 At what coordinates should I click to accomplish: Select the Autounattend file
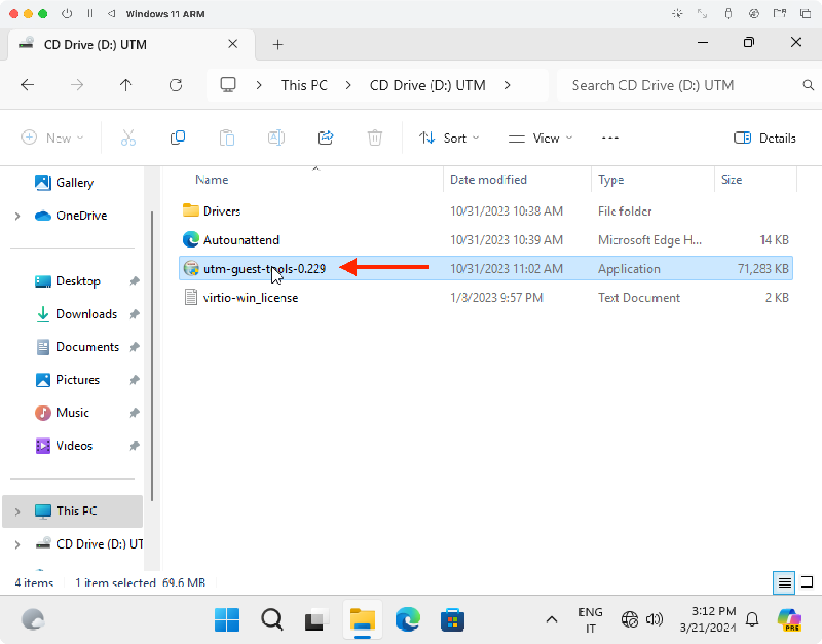486,240
